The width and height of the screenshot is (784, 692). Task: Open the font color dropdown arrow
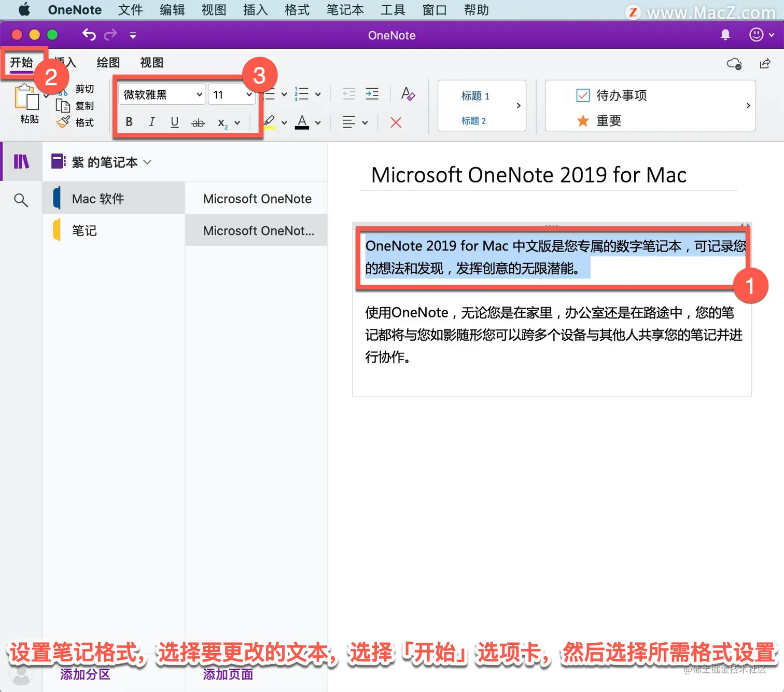point(318,123)
